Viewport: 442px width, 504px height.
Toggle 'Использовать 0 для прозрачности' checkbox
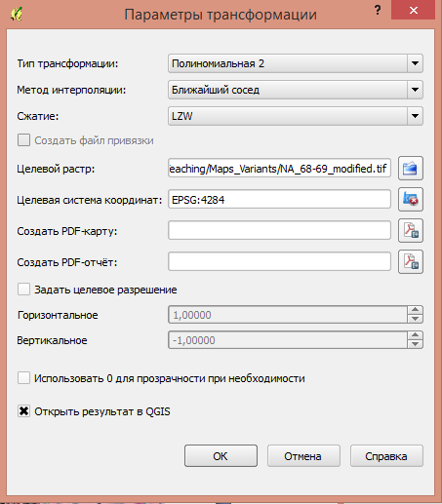click(x=23, y=378)
